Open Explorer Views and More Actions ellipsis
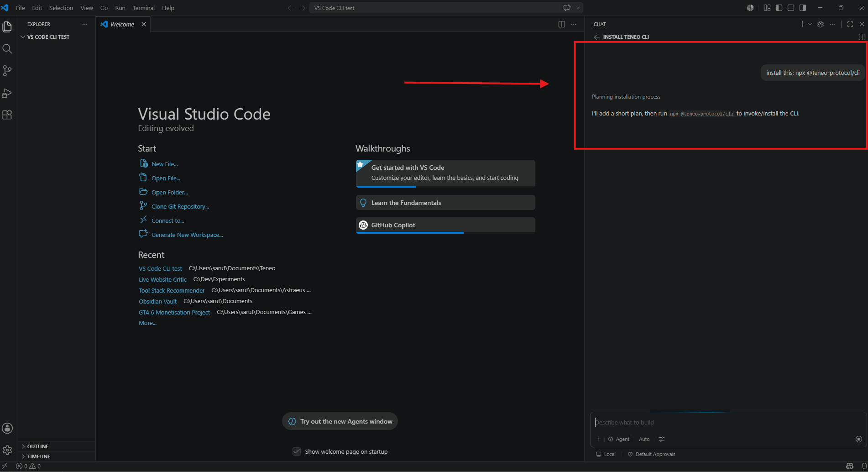Image resolution: width=868 pixels, height=472 pixels. (85, 24)
